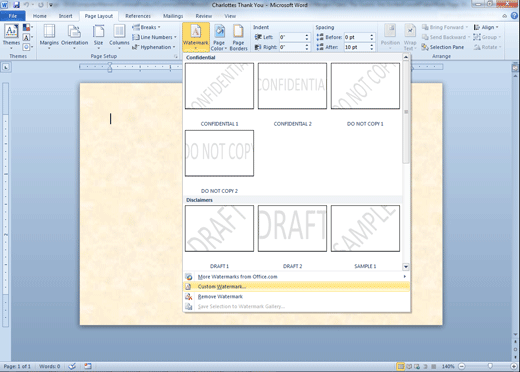Click the Redo icon in Quick Access
Screen dimensions: 520x372
click(x=41, y=5)
